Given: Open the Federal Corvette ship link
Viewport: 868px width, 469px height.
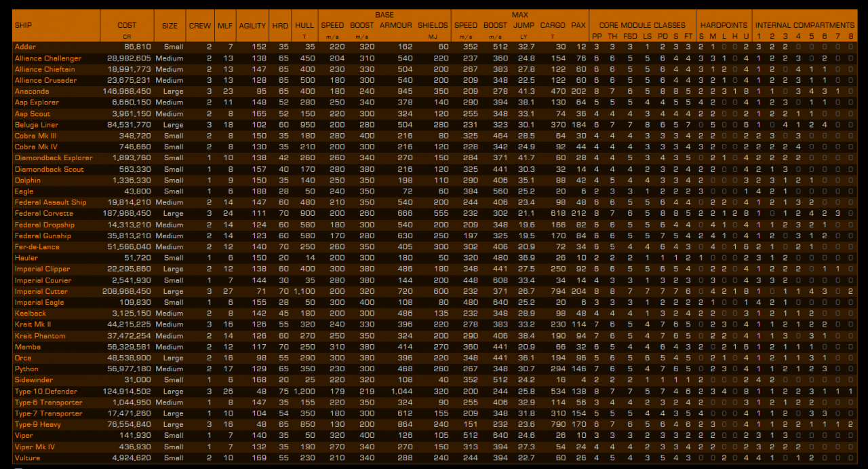Looking at the screenshot, I should (x=45, y=214).
